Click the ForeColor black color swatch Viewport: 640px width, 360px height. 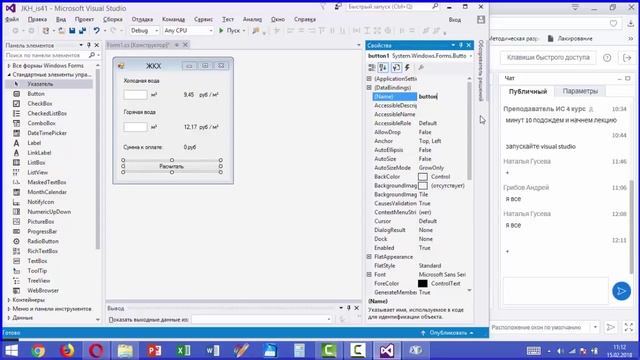(x=423, y=283)
